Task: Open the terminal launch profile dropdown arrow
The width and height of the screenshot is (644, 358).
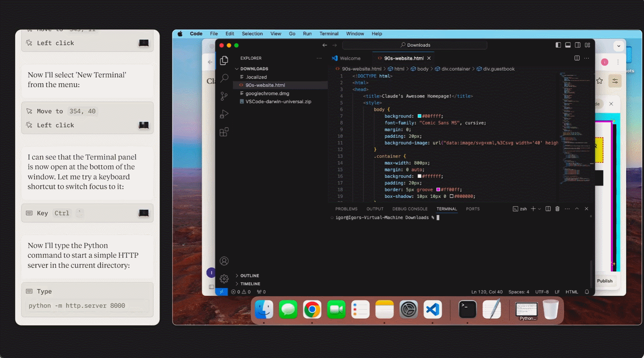Action: point(539,209)
